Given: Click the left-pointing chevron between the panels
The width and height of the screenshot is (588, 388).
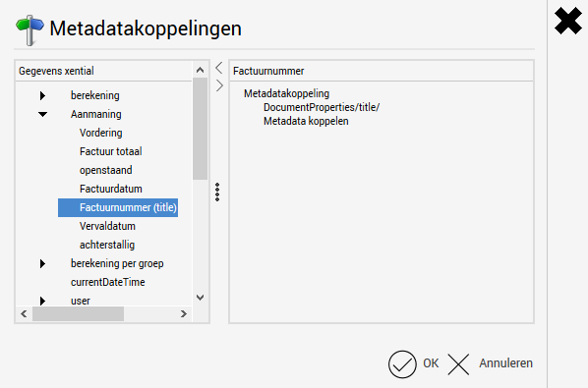Looking at the screenshot, I should [x=219, y=68].
